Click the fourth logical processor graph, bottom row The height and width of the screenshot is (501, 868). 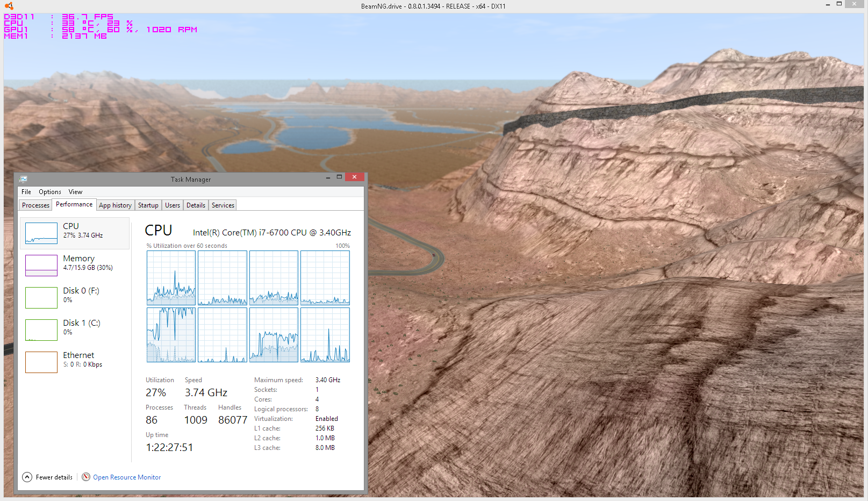click(x=325, y=335)
